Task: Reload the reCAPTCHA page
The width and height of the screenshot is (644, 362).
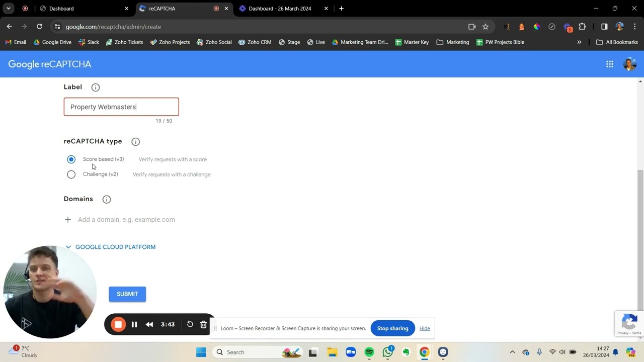Action: click(x=39, y=27)
